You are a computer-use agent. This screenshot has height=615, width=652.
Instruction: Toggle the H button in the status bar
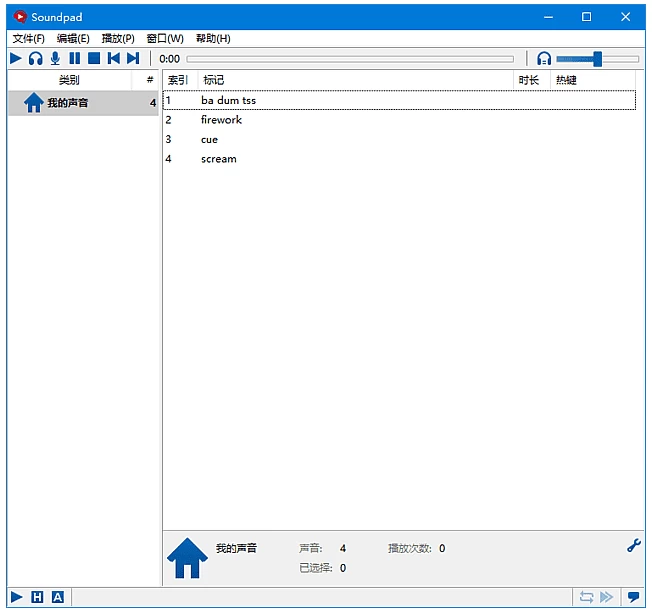(37, 597)
